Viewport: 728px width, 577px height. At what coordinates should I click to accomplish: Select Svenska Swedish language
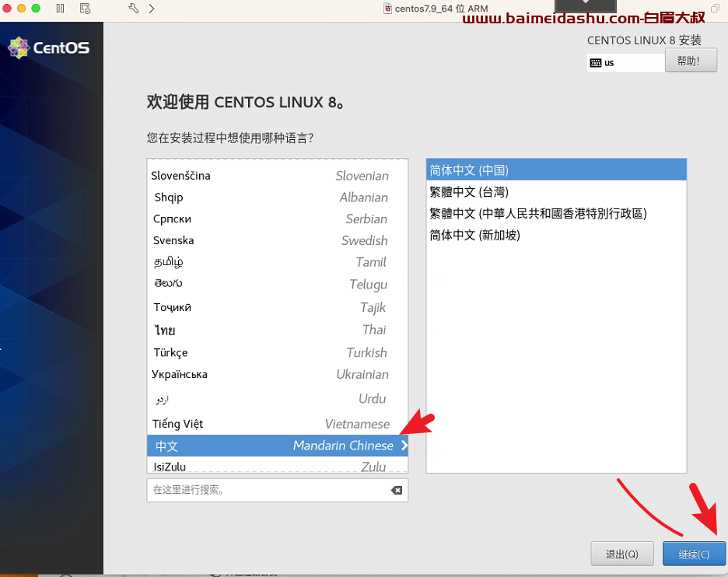point(277,240)
